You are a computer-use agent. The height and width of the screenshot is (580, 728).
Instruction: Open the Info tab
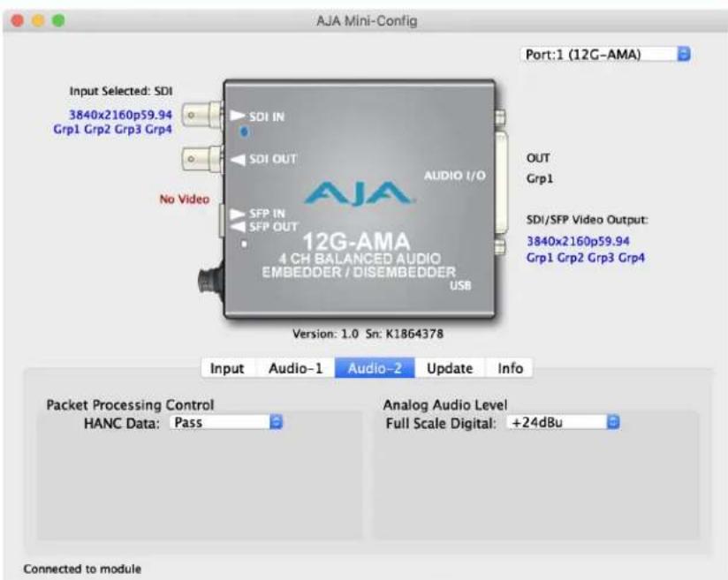[510, 368]
